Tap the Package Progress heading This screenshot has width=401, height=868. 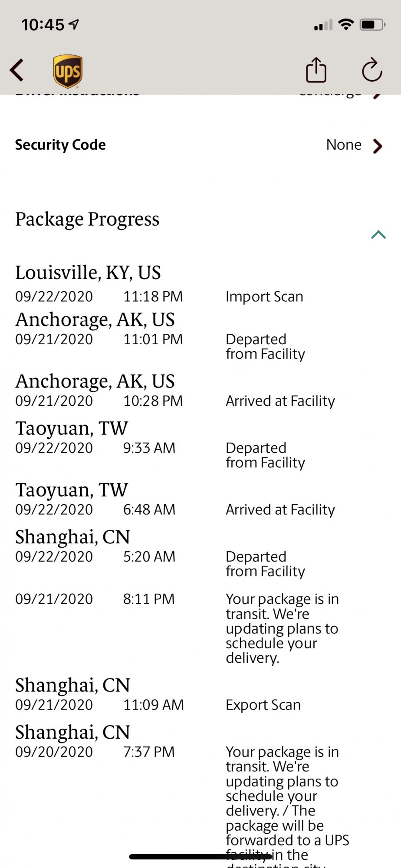(x=87, y=220)
